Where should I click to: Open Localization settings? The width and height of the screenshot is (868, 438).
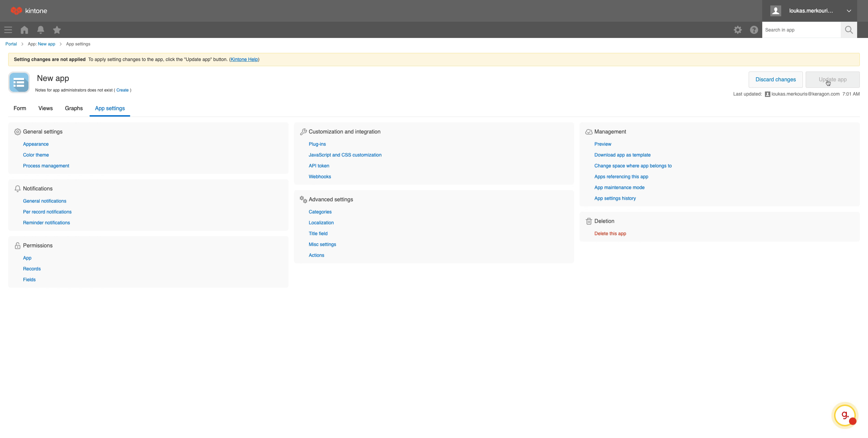321,223
